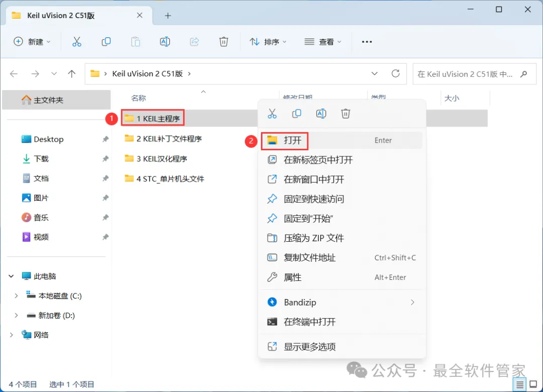Refresh the current folder view
This screenshot has width=543, height=392.
[x=396, y=73]
